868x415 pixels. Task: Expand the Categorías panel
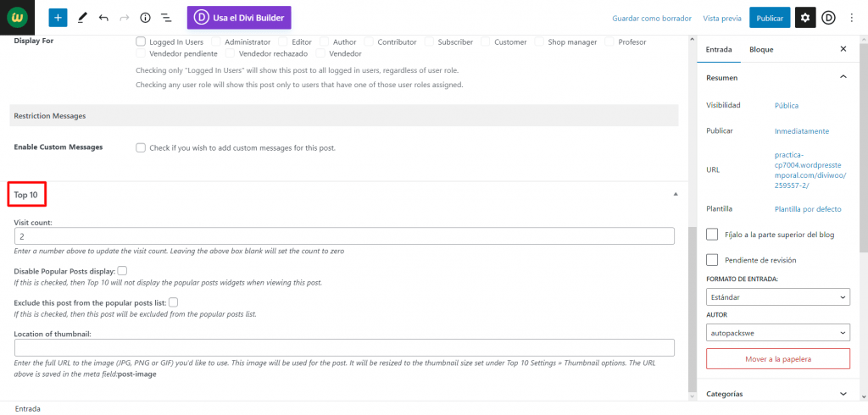tap(778, 394)
